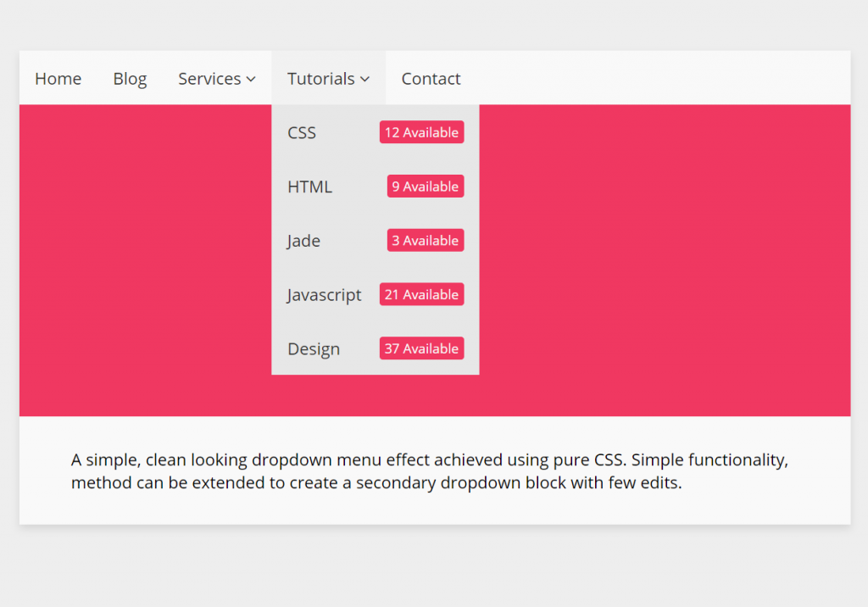Click the 9 Available badge next to HTML
This screenshot has height=607, width=868.
tap(425, 186)
